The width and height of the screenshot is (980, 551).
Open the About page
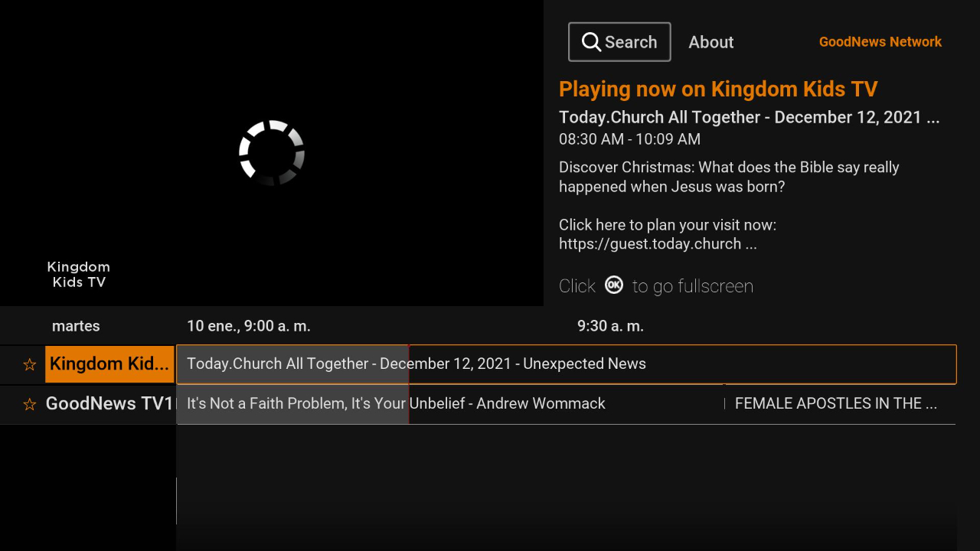(710, 42)
